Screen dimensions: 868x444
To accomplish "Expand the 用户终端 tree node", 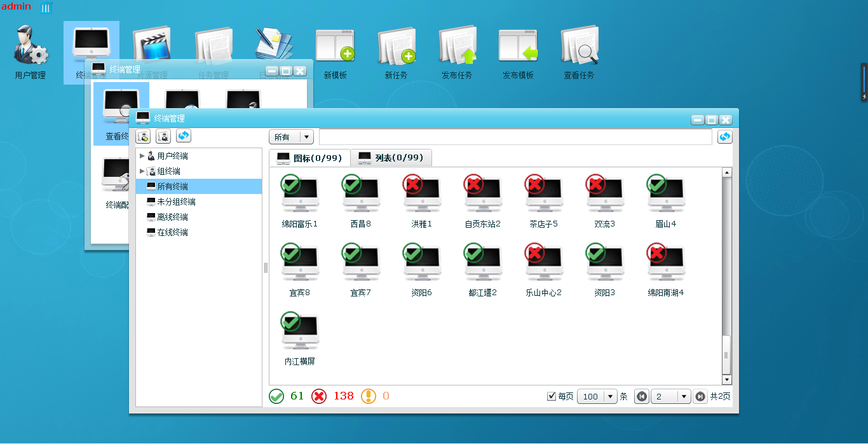I will [142, 156].
